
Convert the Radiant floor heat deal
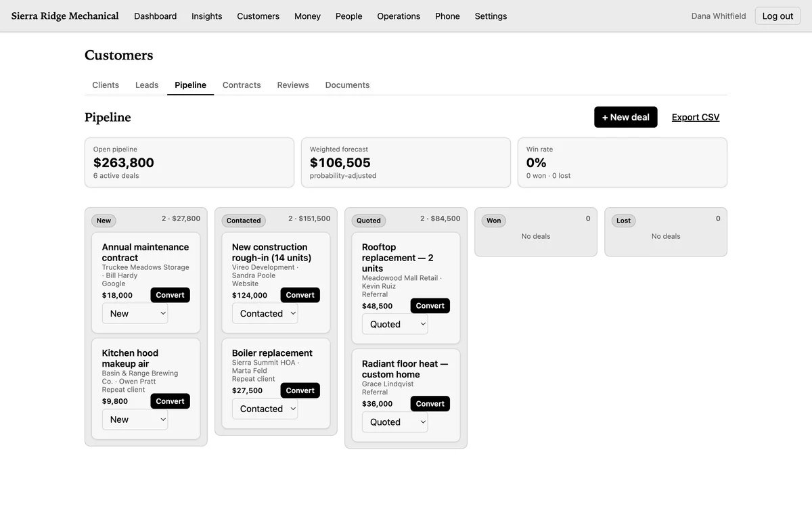coord(430,404)
